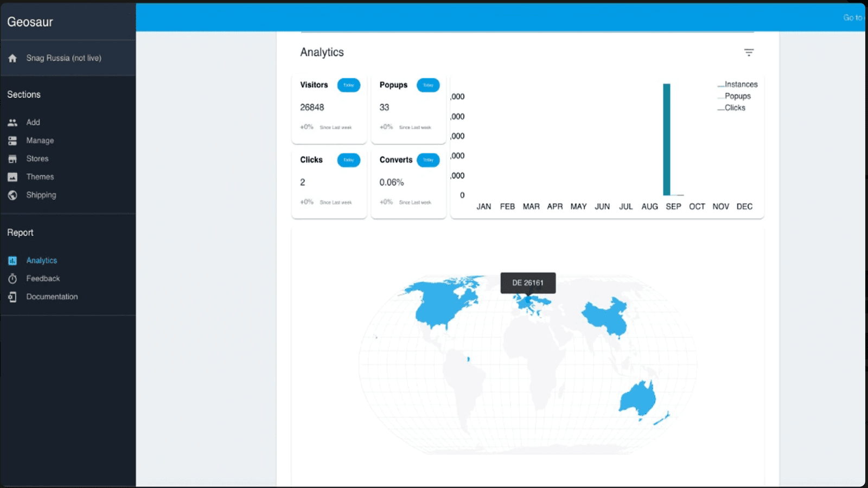Select Sections in the sidebar
The image size is (868, 488).
[x=23, y=94]
